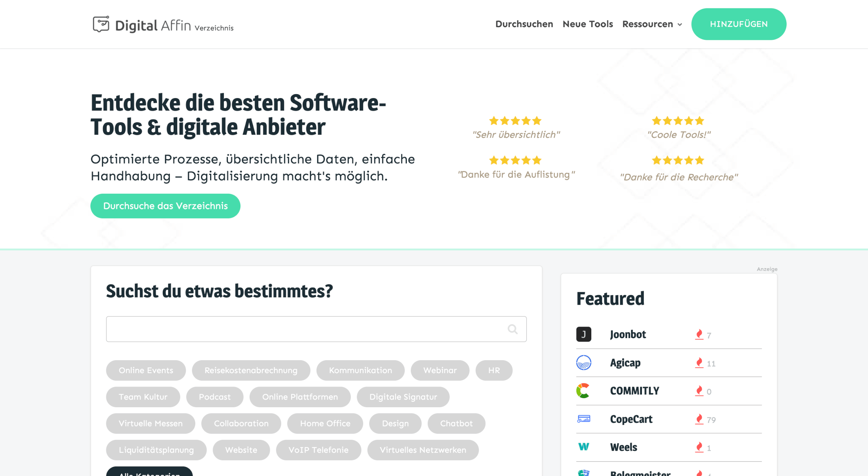Select the Kommunikation category tag

(360, 370)
